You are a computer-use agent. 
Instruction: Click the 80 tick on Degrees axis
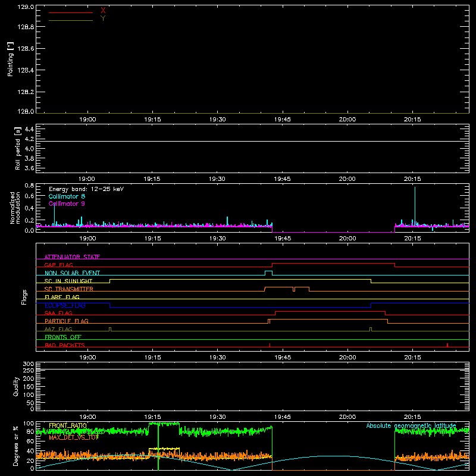[x=30, y=431]
